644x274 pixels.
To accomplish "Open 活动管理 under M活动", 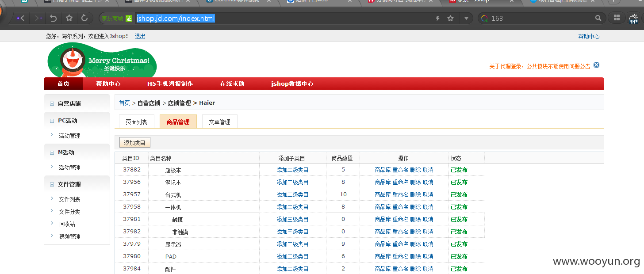I will tap(69, 167).
